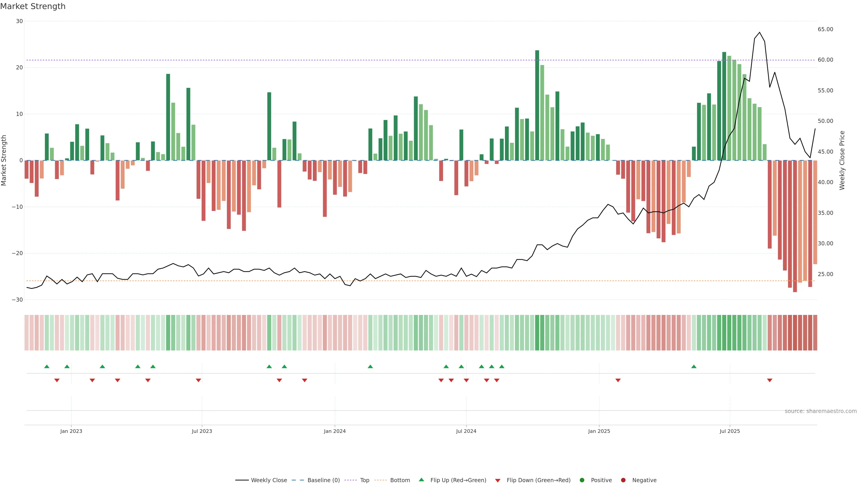Image resolution: width=868 pixels, height=488 pixels.
Task: Click the rightmost dark red heat-strip cell
Action: [x=815, y=332]
